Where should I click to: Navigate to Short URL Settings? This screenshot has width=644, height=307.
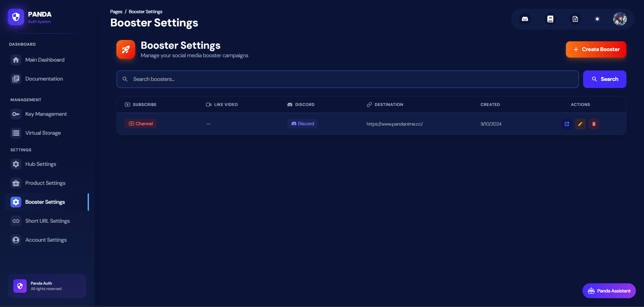click(47, 221)
